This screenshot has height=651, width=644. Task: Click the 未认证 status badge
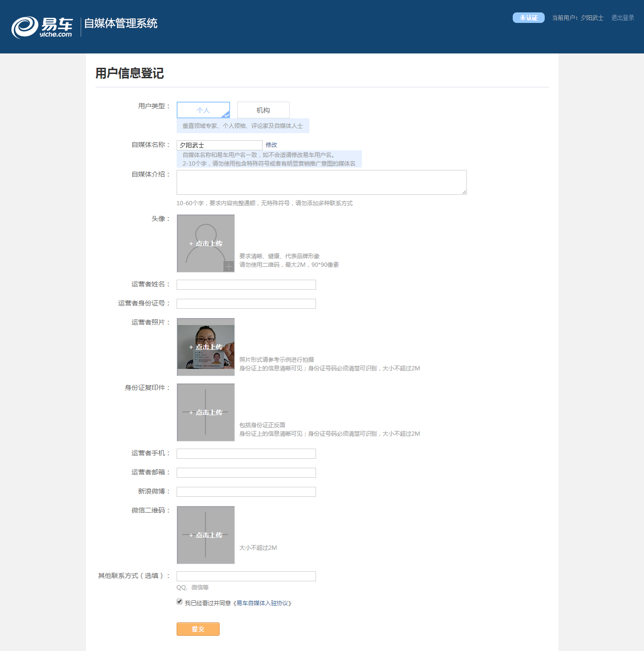point(528,18)
